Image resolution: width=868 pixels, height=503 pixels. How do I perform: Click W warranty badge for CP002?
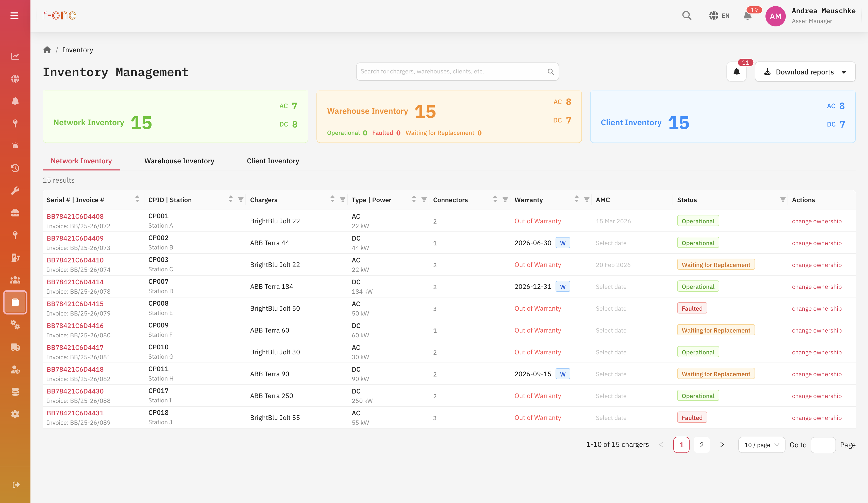[562, 243]
